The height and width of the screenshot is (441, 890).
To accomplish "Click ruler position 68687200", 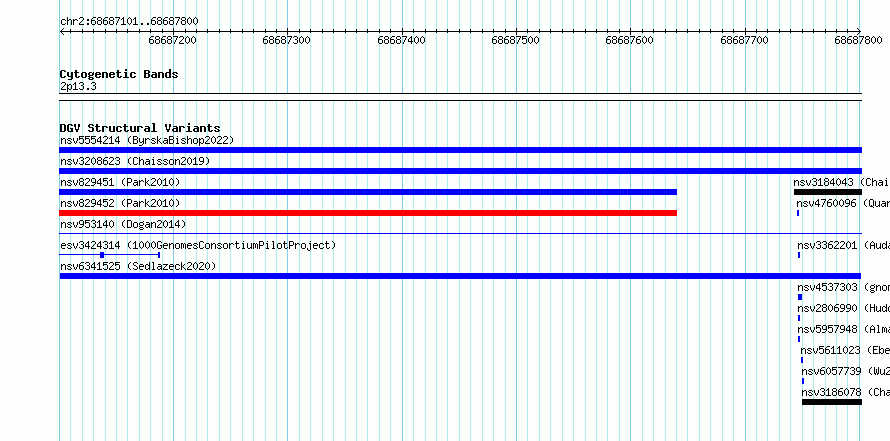I will [x=173, y=40].
